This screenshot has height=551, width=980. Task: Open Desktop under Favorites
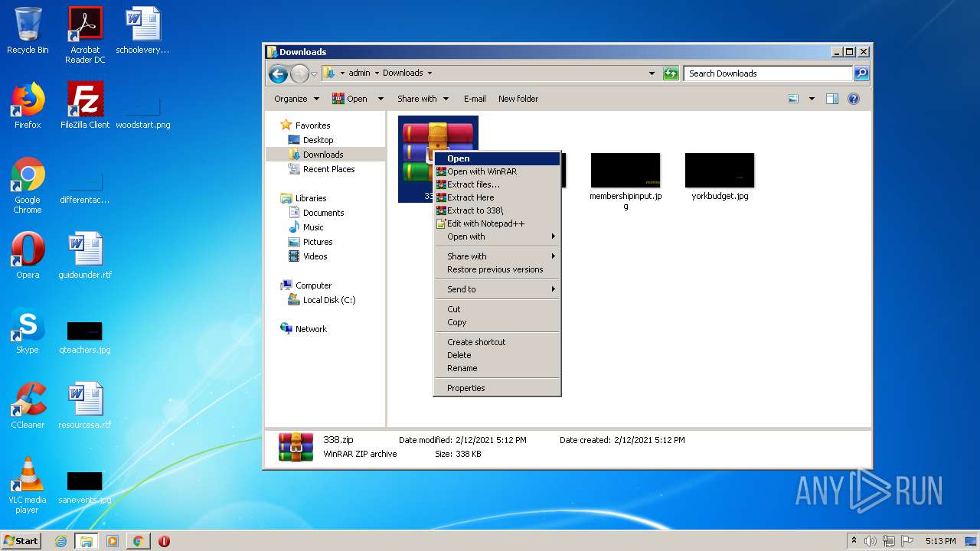point(318,140)
